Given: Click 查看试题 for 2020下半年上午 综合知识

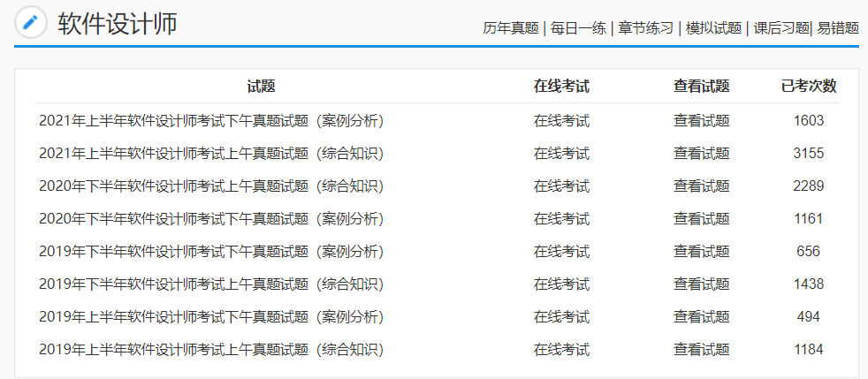Looking at the screenshot, I should [701, 186].
